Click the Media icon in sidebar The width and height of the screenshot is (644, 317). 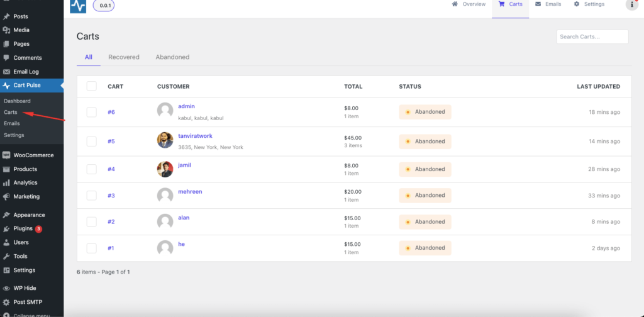tap(6, 30)
